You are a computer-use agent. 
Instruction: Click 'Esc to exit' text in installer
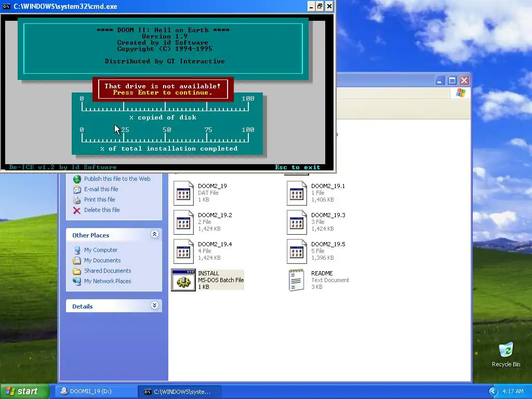[x=298, y=167]
